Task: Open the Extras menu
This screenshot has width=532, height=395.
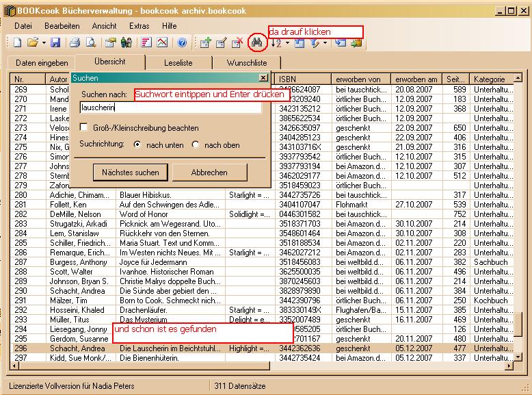Action: tap(139, 25)
